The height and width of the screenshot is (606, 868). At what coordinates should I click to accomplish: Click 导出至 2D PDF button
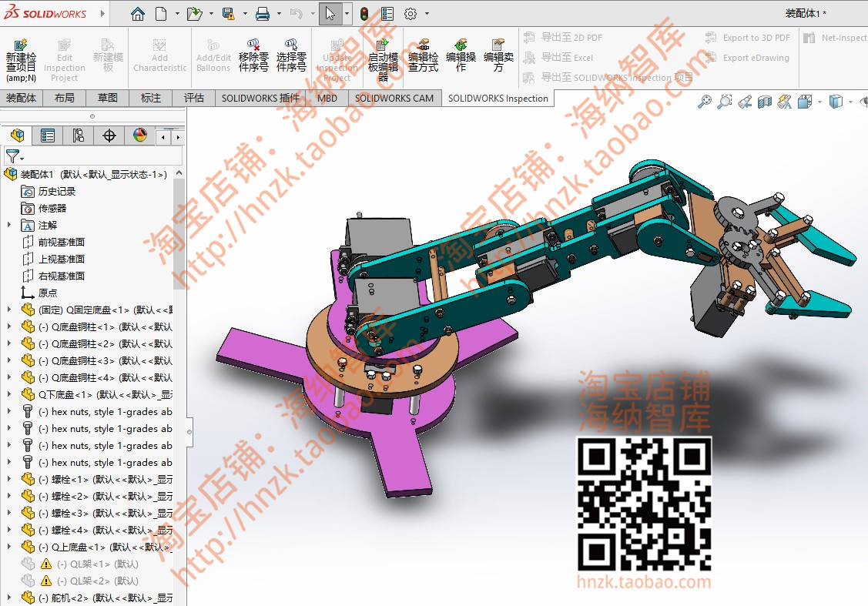pos(563,38)
